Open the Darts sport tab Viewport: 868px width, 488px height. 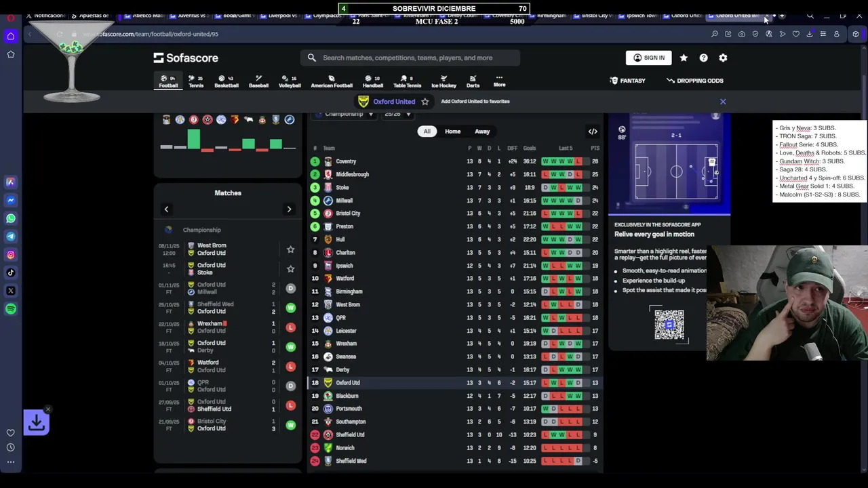473,81
